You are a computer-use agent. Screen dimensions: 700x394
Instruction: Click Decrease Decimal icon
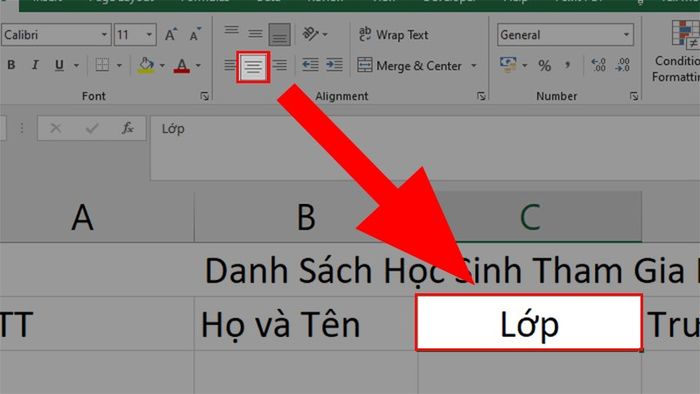tap(622, 65)
